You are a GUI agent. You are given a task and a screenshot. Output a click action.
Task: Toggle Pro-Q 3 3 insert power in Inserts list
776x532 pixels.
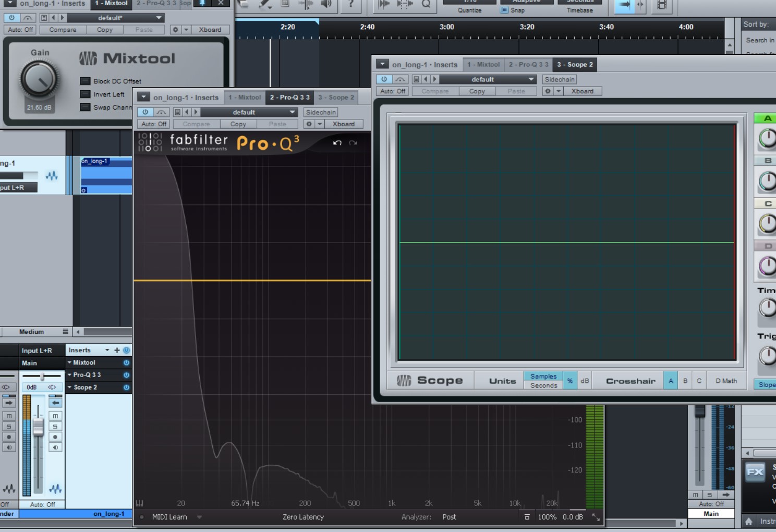pos(126,375)
